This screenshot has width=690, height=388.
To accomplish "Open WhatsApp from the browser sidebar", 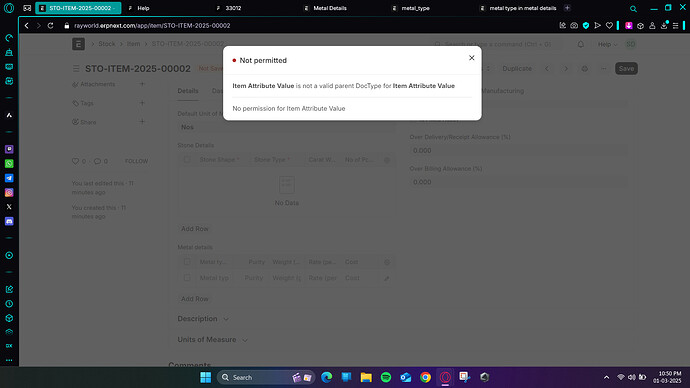I will (9, 164).
